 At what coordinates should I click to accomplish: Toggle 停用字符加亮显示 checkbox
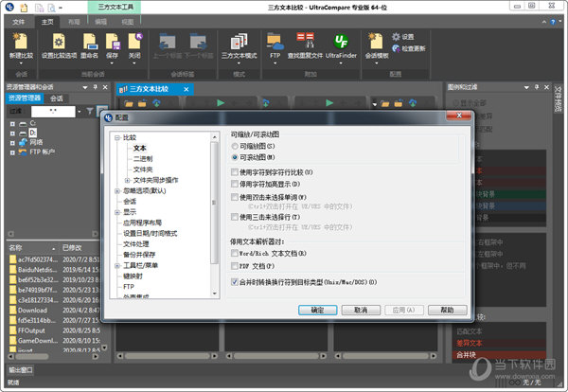235,184
